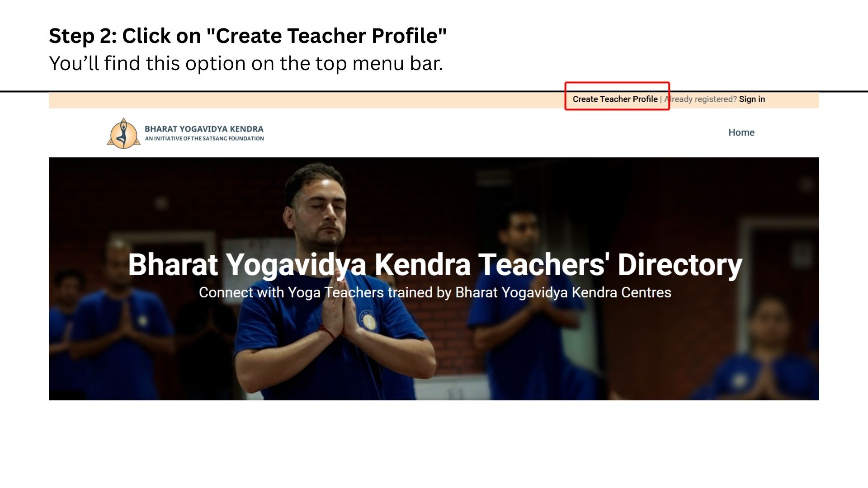868x488 pixels.
Task: Select the BHARAT YOGAVIDYA KENDRA logo text
Action: [x=204, y=129]
